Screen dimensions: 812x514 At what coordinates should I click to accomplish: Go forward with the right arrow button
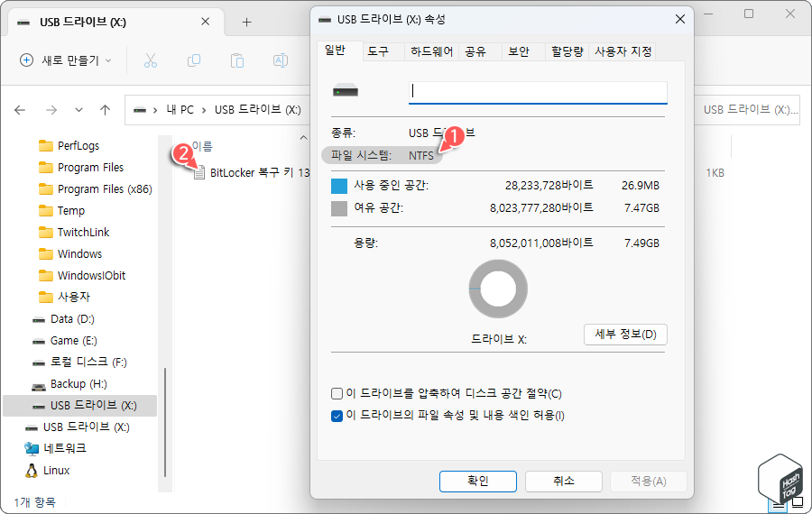(51, 110)
